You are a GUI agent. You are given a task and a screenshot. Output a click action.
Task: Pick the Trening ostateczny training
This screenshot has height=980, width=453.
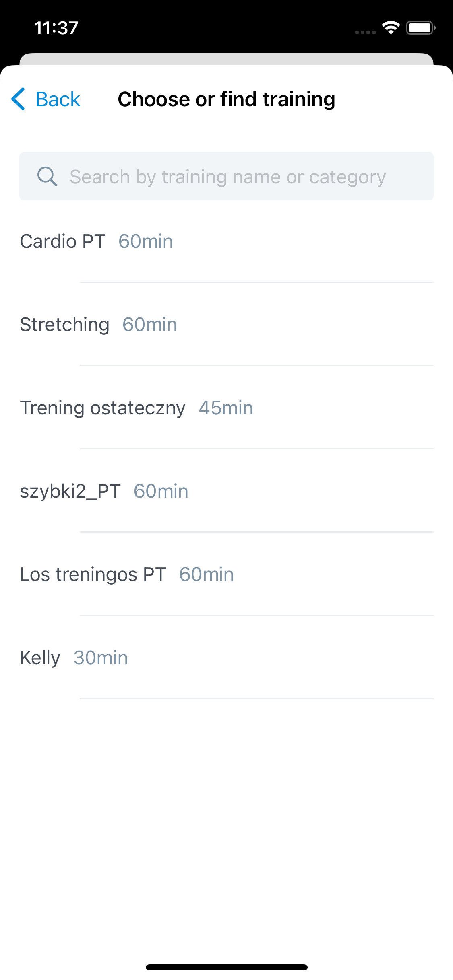click(103, 408)
